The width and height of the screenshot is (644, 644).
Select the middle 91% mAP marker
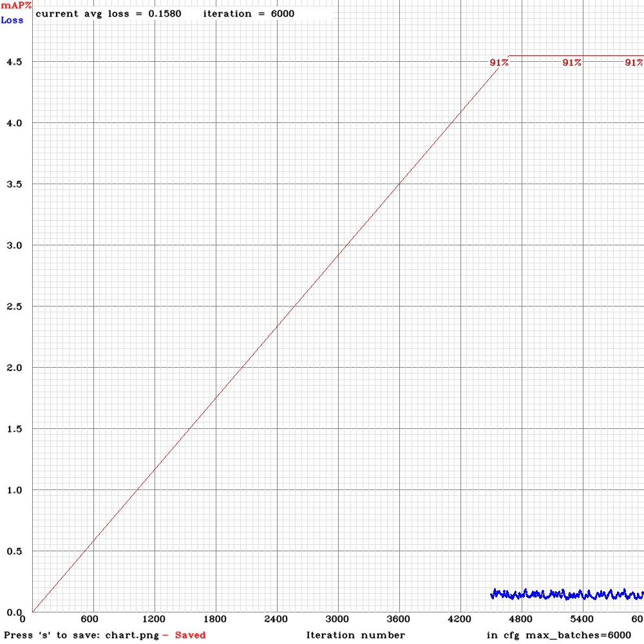(x=571, y=63)
